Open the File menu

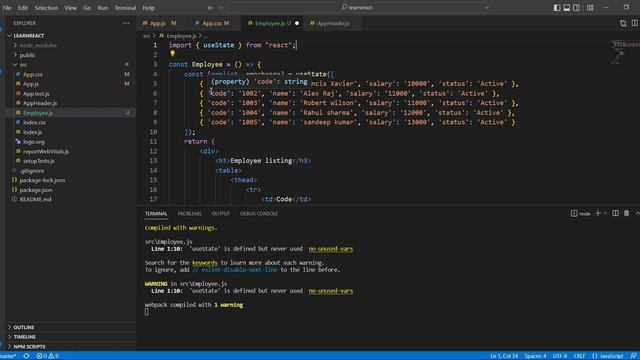[7, 8]
